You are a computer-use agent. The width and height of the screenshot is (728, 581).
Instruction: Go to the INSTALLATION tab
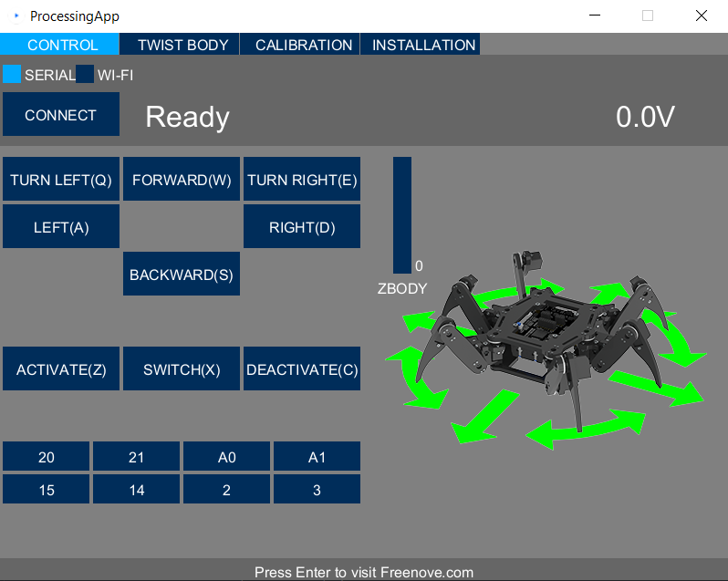[x=421, y=45]
